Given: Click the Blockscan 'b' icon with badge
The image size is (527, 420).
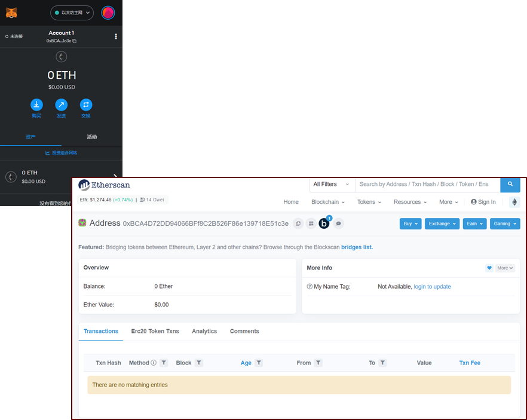Looking at the screenshot, I should (x=324, y=223).
